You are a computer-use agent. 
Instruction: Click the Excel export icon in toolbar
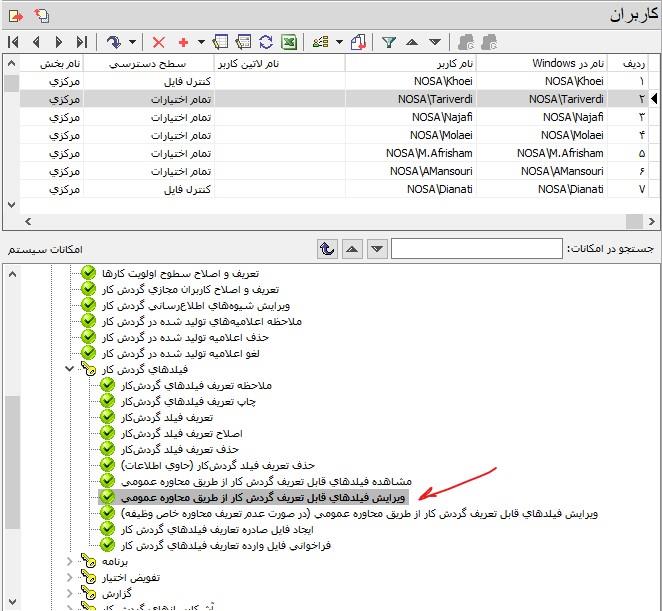point(288,42)
